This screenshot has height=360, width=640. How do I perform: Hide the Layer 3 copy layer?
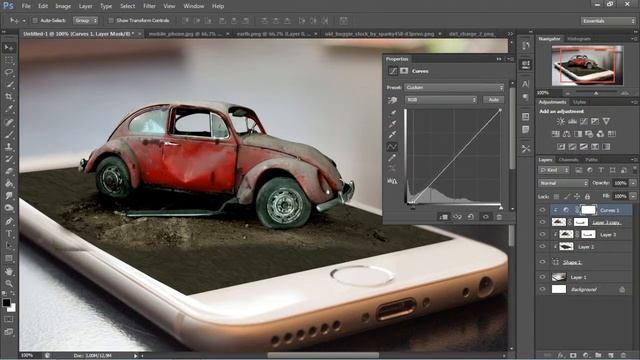click(x=542, y=222)
